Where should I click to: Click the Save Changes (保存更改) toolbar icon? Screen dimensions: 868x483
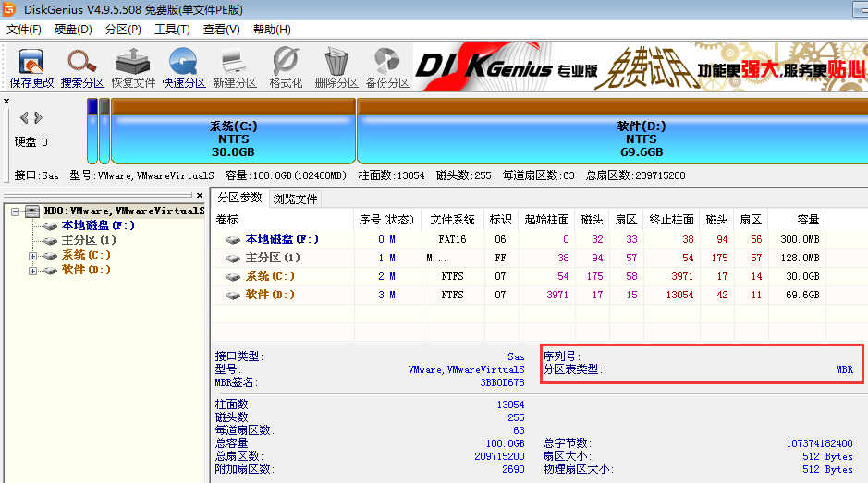click(31, 67)
